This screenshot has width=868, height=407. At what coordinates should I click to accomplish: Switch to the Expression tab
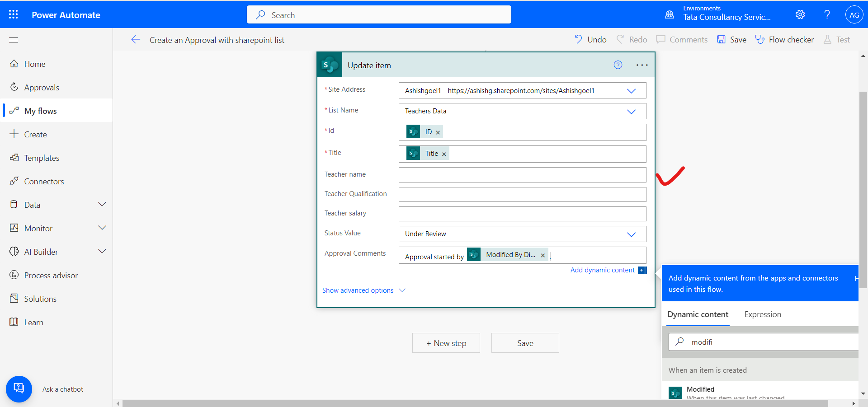(x=762, y=314)
